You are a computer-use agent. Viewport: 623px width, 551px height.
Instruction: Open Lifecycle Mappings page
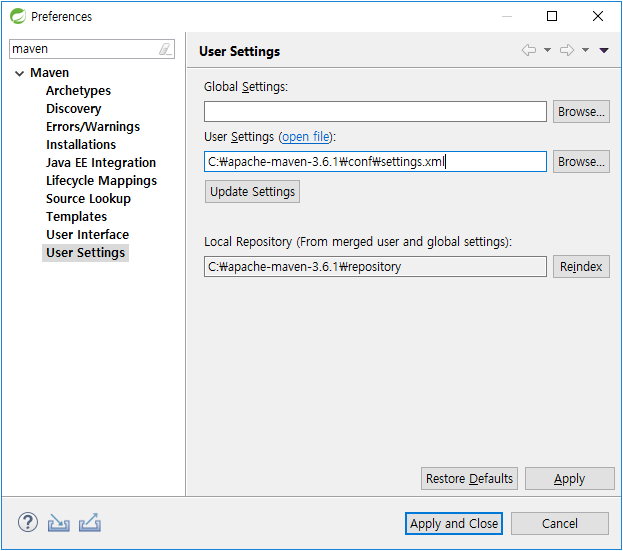pyautogui.click(x=101, y=181)
